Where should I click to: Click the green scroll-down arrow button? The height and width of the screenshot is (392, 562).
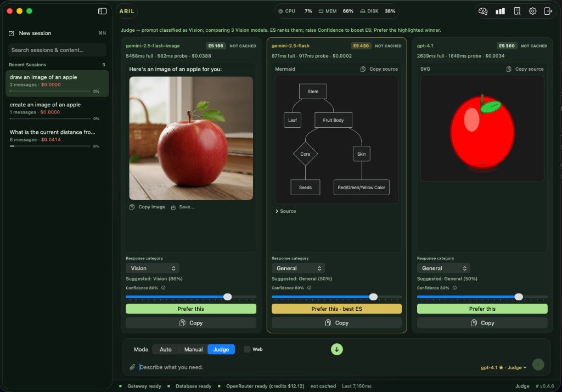click(x=336, y=349)
